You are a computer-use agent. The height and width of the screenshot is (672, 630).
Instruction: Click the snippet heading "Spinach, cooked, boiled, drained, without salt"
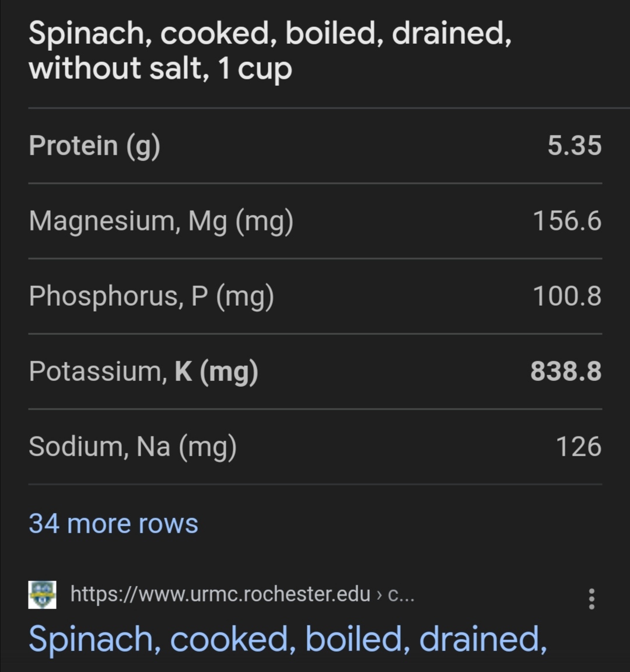(270, 51)
